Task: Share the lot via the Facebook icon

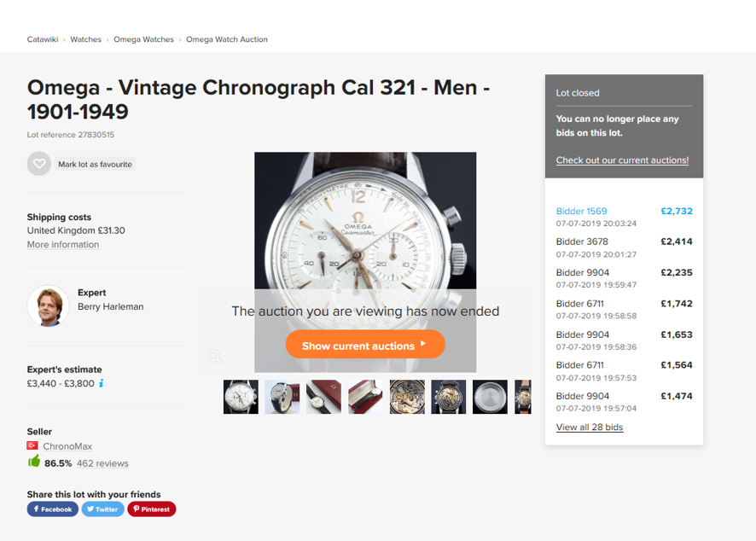Action: (52, 509)
